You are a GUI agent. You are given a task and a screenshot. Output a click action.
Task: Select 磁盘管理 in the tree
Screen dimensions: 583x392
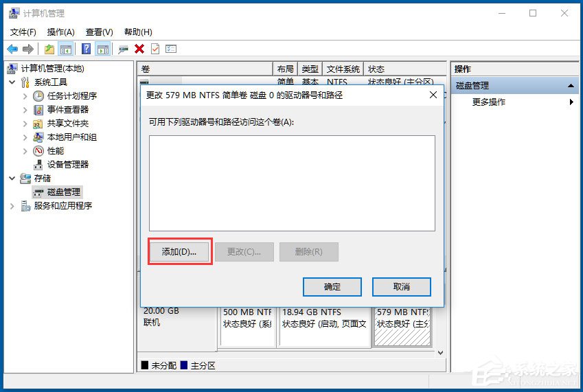(64, 192)
